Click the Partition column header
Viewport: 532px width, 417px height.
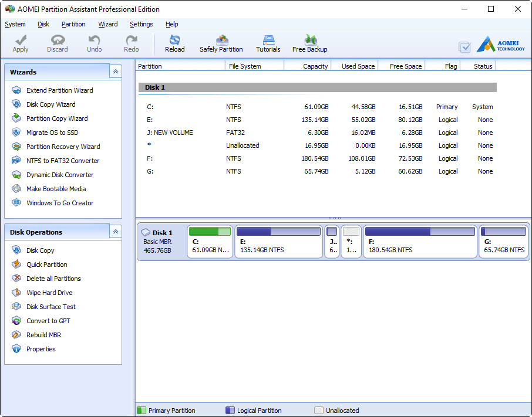coord(180,66)
